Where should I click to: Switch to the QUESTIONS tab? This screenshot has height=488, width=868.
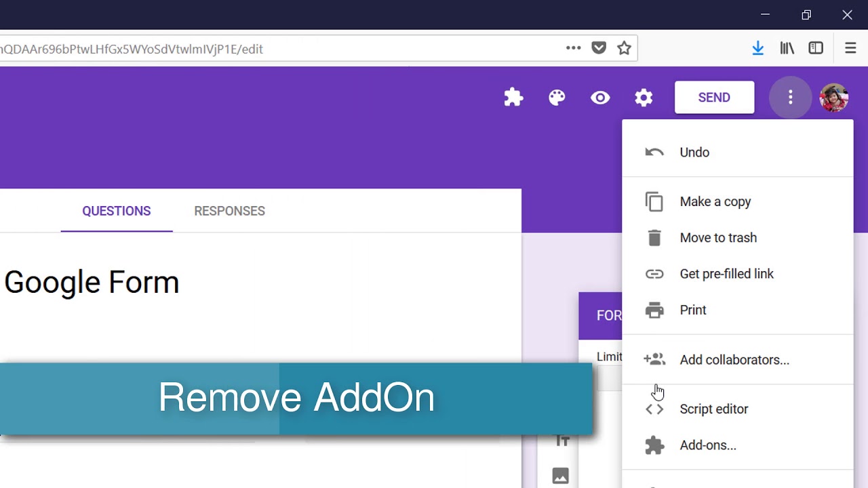117,211
